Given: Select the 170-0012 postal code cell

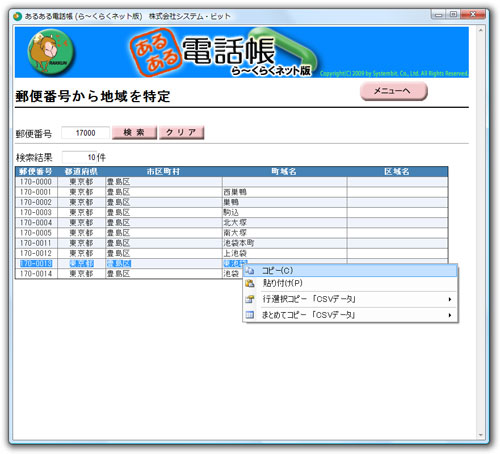Looking at the screenshot, I should pyautogui.click(x=36, y=253).
